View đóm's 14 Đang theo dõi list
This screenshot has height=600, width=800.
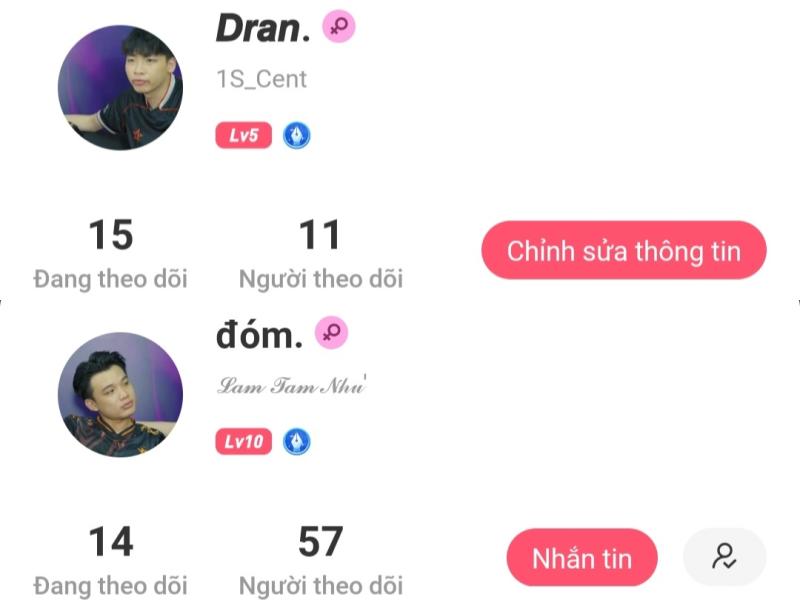[x=111, y=561]
